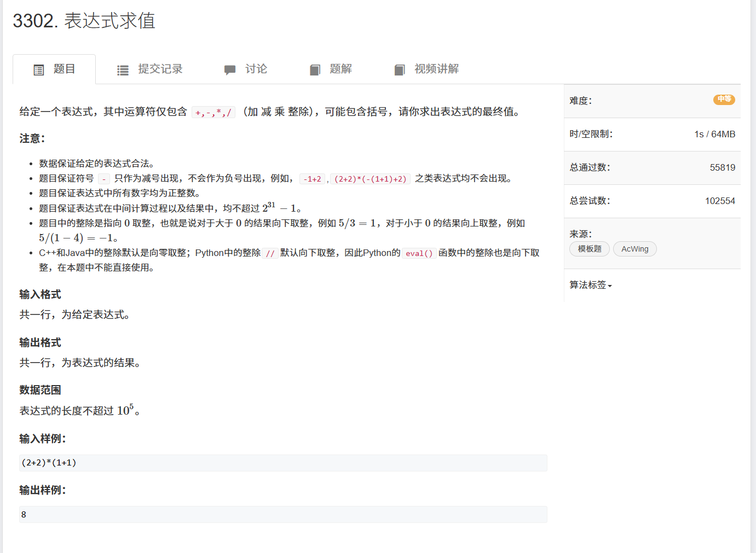The image size is (756, 553).
Task: Click the 共一行，为表达式的结果 line
Action: [x=80, y=363]
